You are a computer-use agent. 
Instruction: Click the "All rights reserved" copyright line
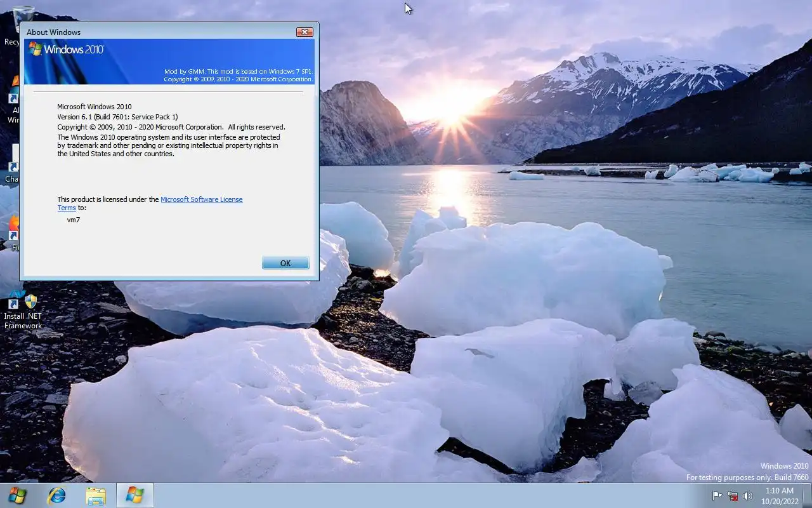[171, 127]
